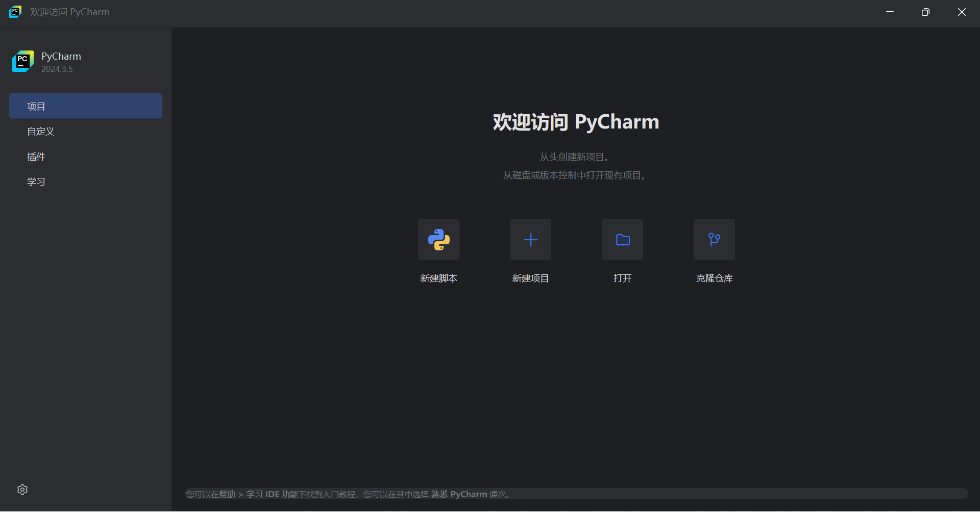980x512 pixels.
Task: Click the 新建项目 label
Action: (x=530, y=278)
